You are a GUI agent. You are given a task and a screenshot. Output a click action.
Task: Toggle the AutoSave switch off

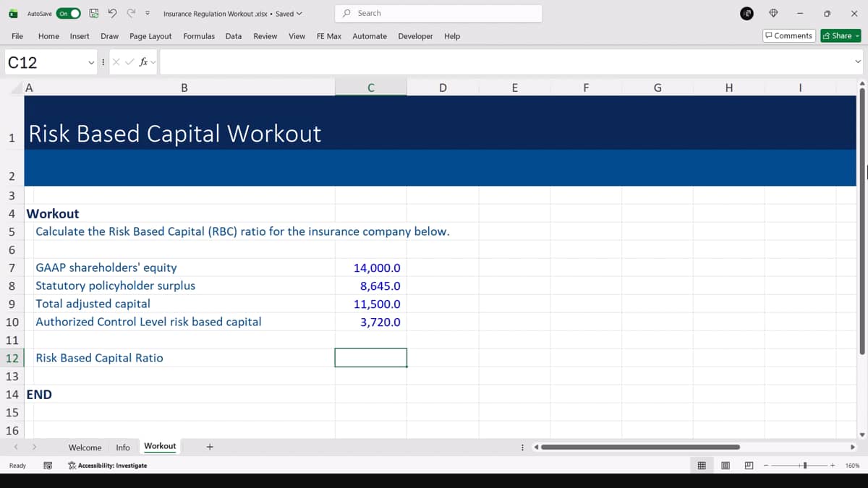click(68, 13)
